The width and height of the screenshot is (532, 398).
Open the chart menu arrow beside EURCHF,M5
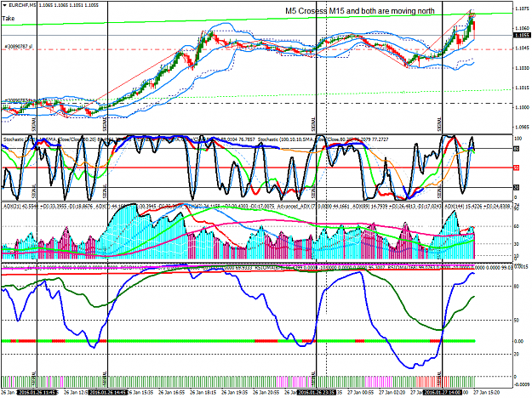click(4, 5)
